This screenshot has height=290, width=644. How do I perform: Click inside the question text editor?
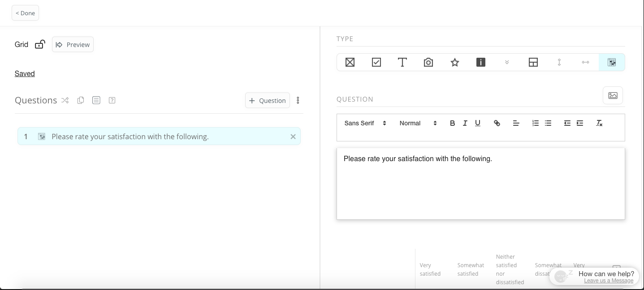481,183
